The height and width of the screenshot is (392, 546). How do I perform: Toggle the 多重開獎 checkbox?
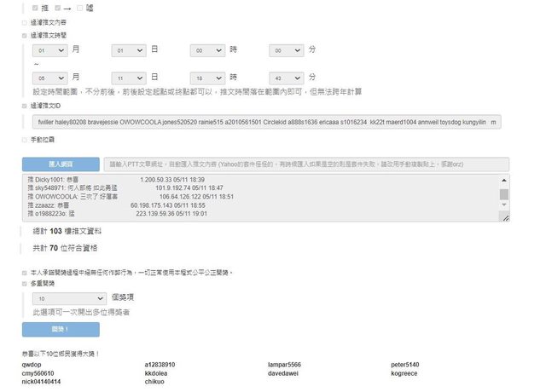click(24, 284)
